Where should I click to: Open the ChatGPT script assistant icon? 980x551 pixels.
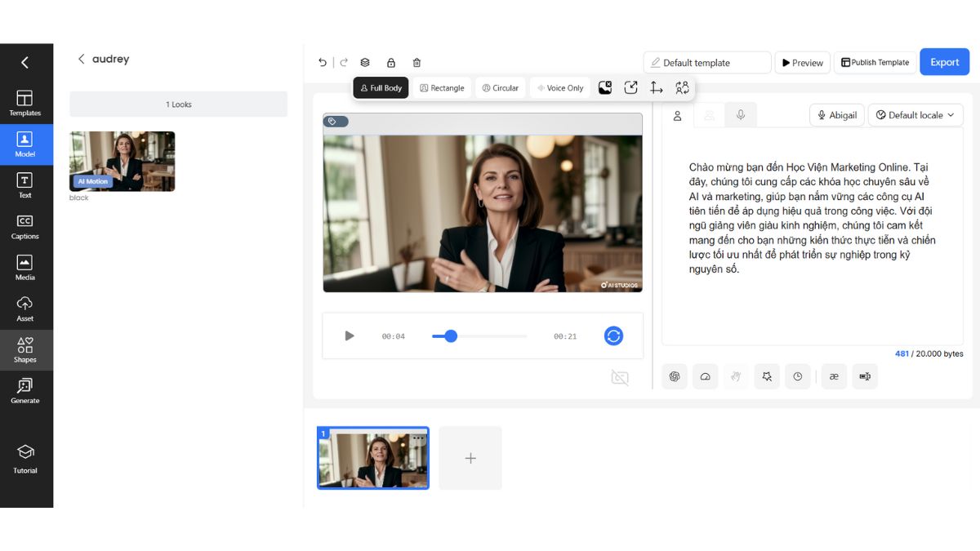tap(675, 376)
